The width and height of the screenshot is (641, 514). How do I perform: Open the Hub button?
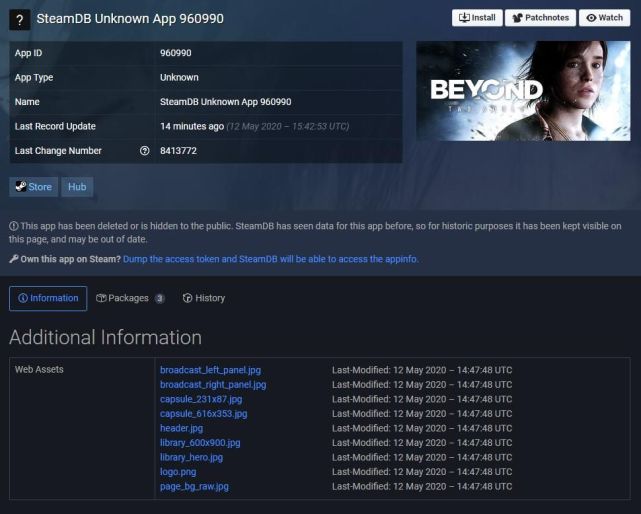77,187
